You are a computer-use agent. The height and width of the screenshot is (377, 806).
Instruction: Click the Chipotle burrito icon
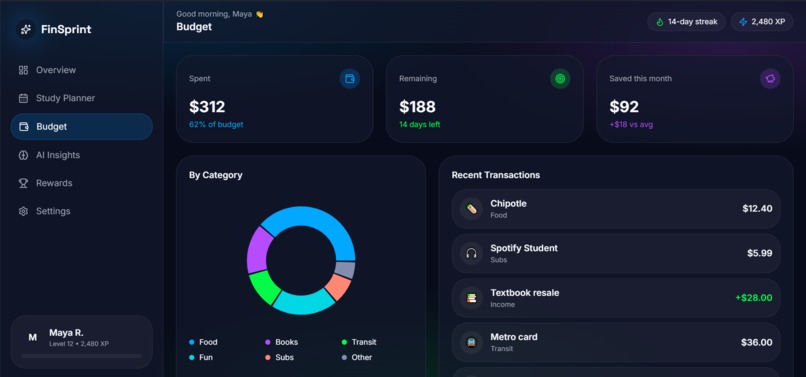pyautogui.click(x=471, y=209)
